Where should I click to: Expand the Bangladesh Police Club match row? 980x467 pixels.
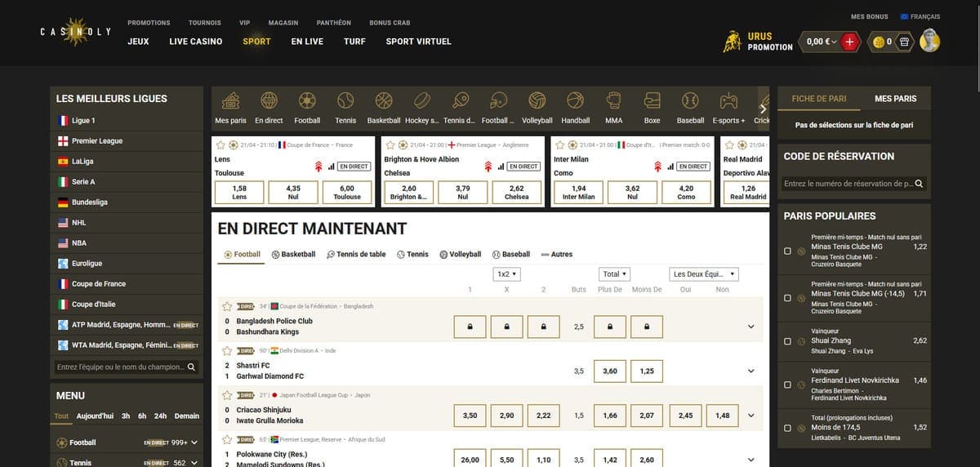tap(751, 327)
